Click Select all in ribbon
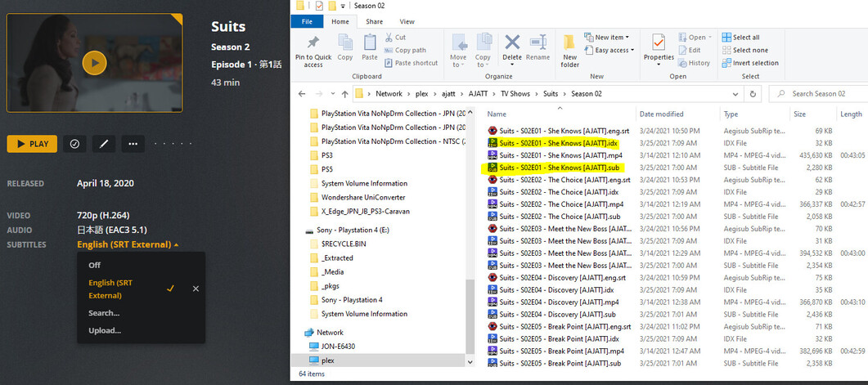Image resolution: width=868 pixels, height=385 pixels. coord(740,37)
